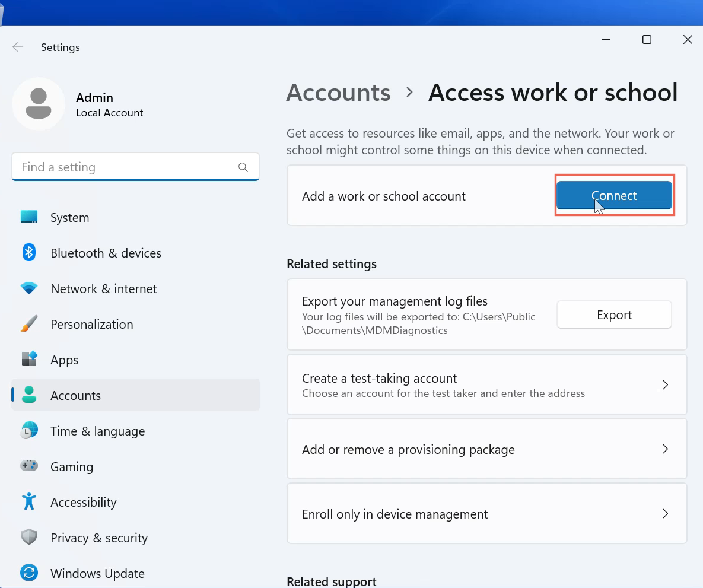Click the Privacy & security shield icon

click(x=29, y=538)
